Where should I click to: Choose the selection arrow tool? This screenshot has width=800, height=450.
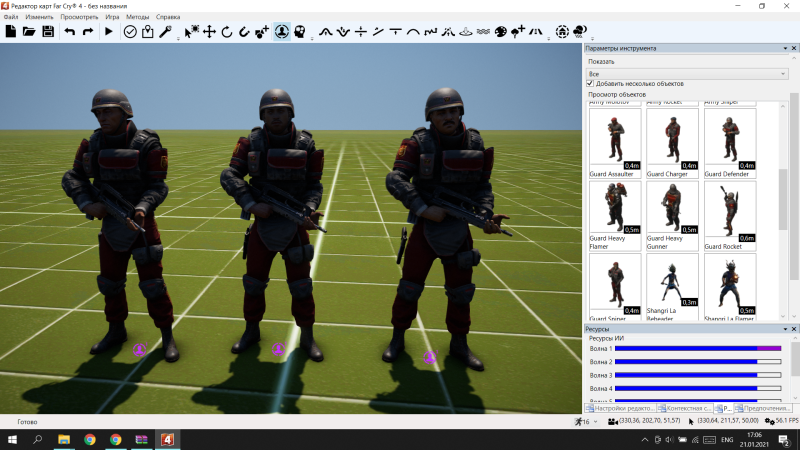(191, 32)
